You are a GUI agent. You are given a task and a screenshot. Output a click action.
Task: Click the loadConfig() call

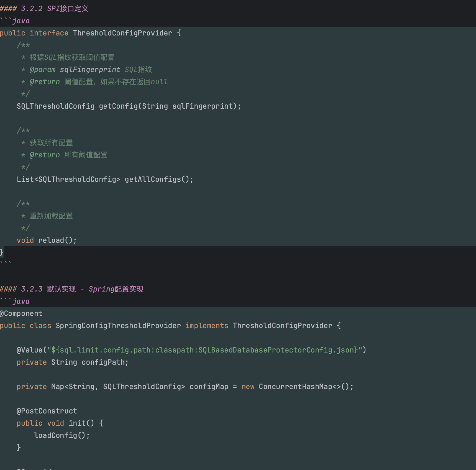[62, 435]
